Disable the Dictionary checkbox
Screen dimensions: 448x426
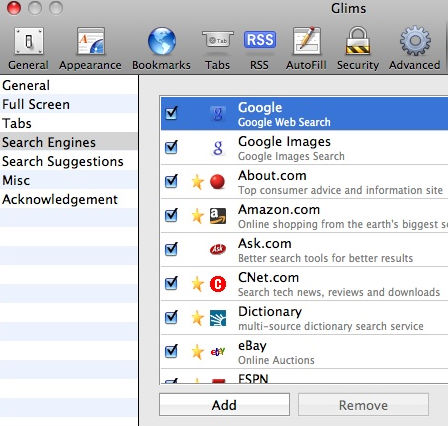[x=171, y=317]
